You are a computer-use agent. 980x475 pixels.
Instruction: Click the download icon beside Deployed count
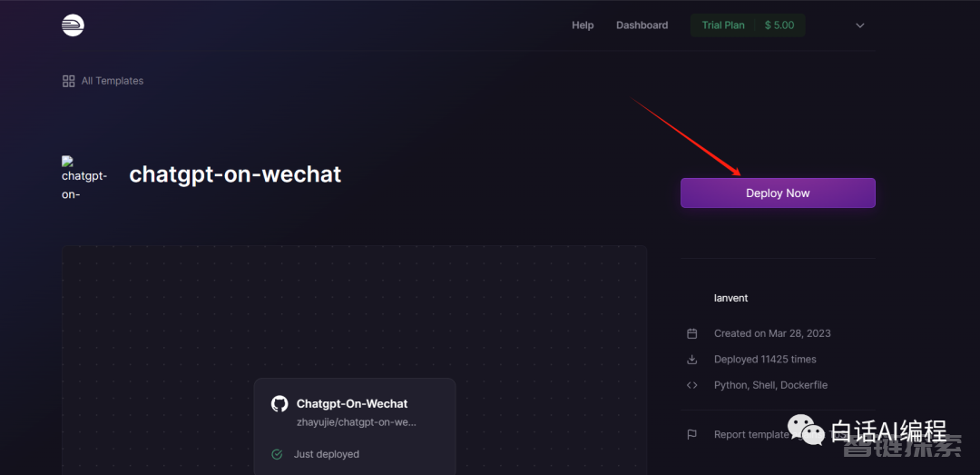tap(691, 360)
